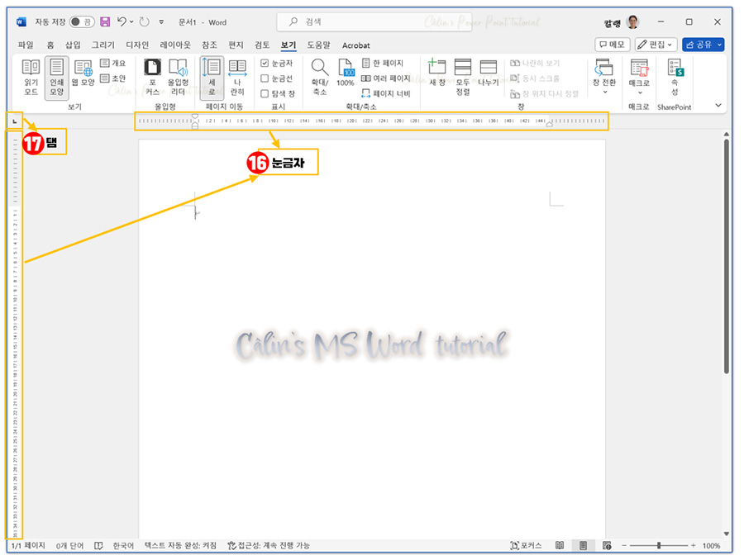
Task: Open Undo history dropdown arrow
Action: click(x=131, y=21)
